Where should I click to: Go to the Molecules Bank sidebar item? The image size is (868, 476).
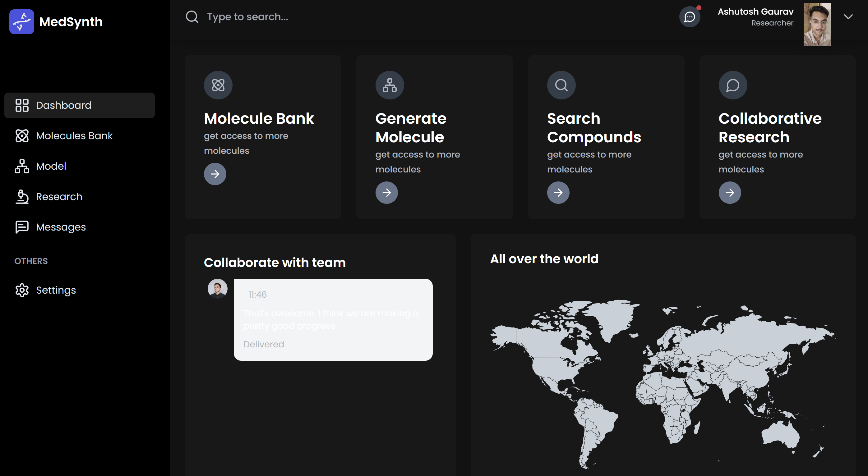click(74, 136)
